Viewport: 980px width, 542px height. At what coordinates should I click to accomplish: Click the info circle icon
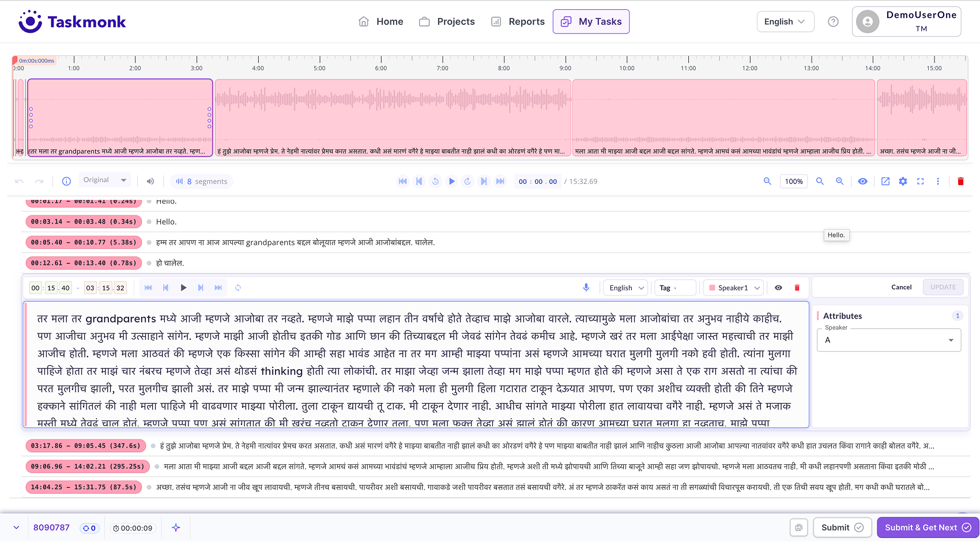coord(66,181)
